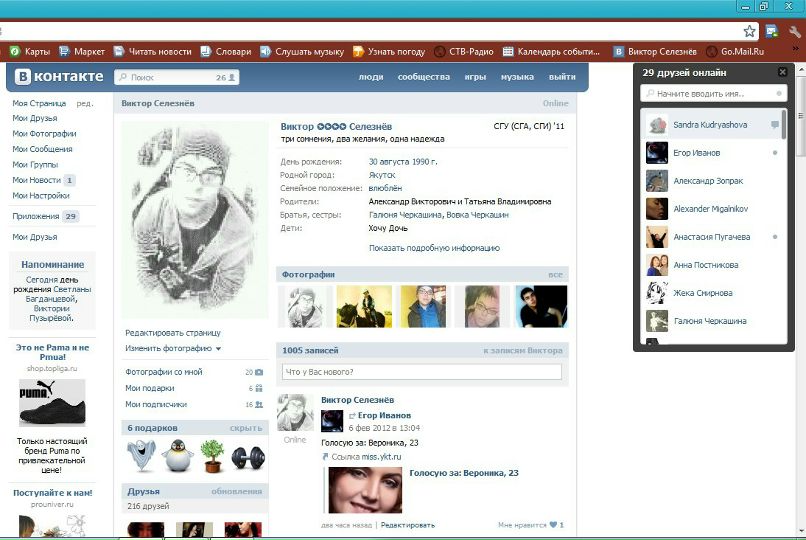This screenshot has height=540, width=806.
Task: Click the ghost gift icon
Action: coord(142,456)
